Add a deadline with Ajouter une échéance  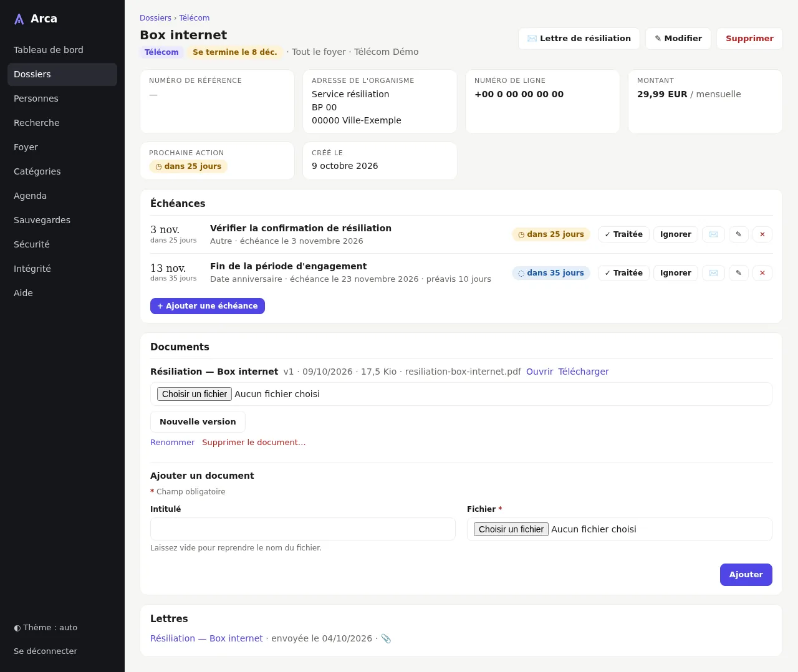coord(208,306)
